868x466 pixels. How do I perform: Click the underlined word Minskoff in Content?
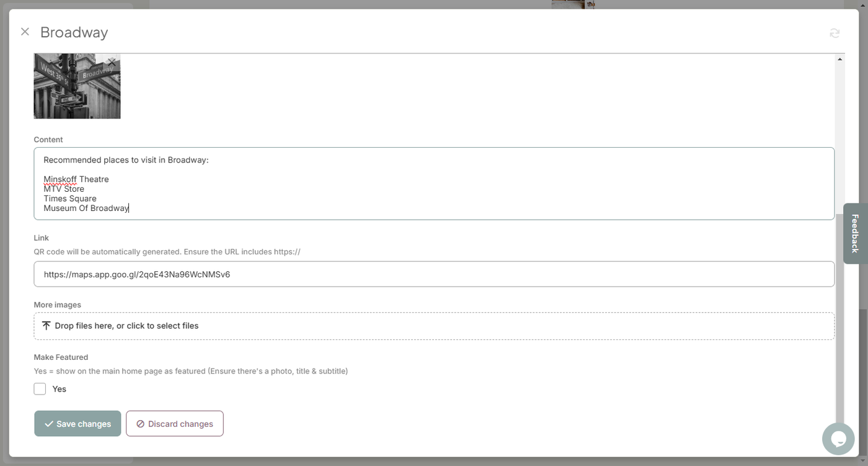pos(60,179)
